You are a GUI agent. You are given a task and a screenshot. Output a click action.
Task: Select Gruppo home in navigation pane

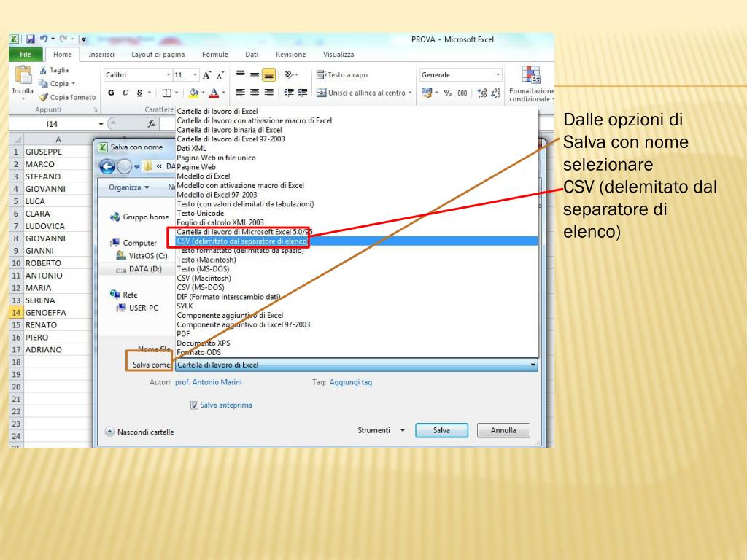pyautogui.click(x=139, y=217)
